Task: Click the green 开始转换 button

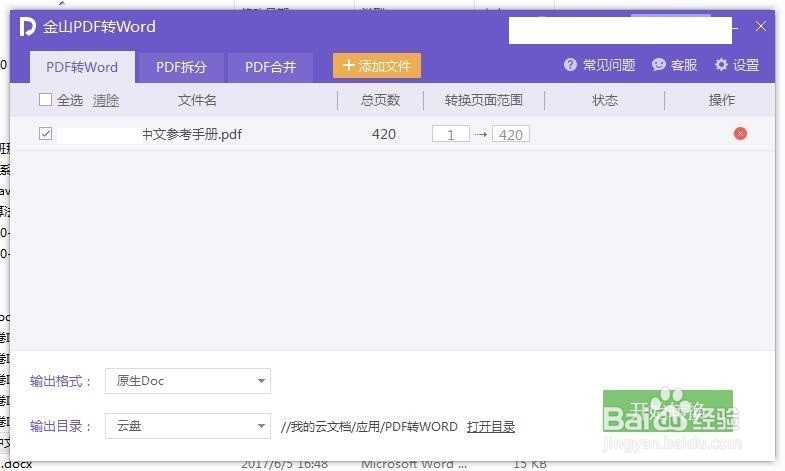Action: coord(668,411)
